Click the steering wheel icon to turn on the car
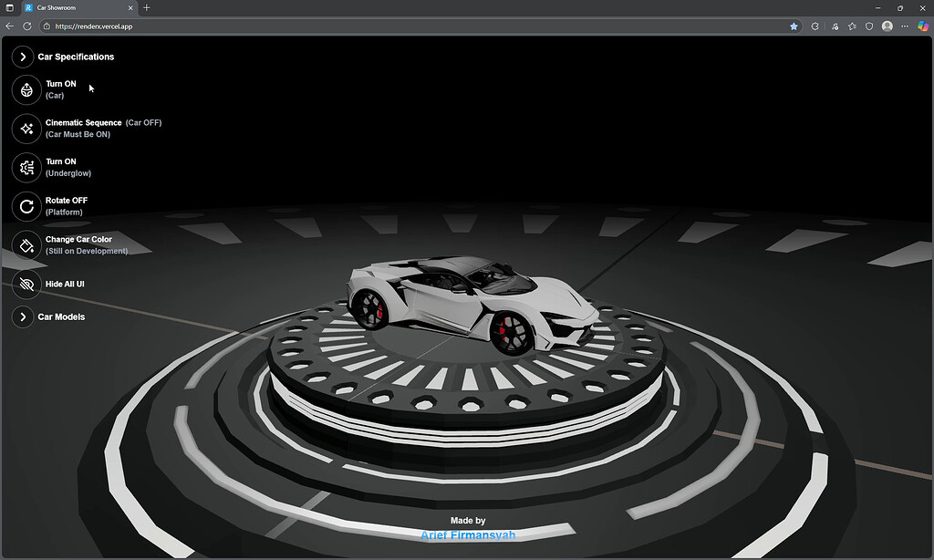 (x=24, y=88)
